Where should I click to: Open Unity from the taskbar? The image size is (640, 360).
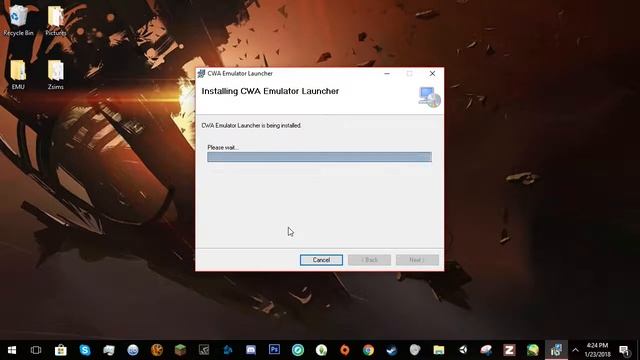[463, 350]
